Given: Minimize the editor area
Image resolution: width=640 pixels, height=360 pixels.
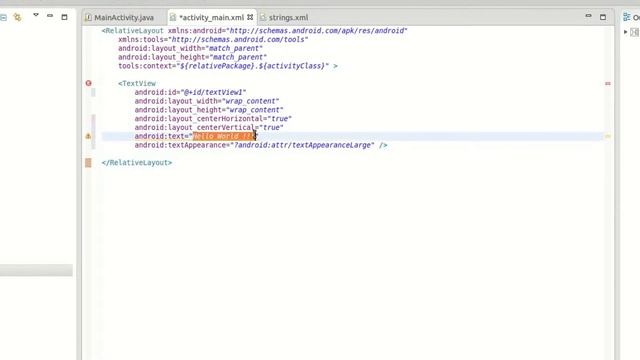Looking at the screenshot, I should 588,16.
